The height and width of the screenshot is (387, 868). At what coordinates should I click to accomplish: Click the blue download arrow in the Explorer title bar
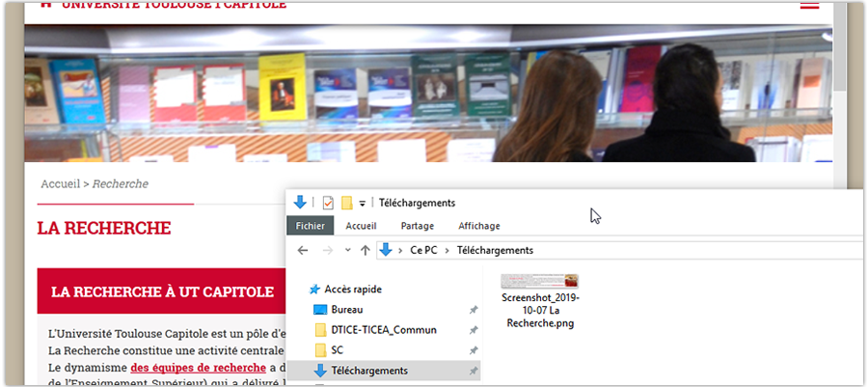[x=300, y=202]
